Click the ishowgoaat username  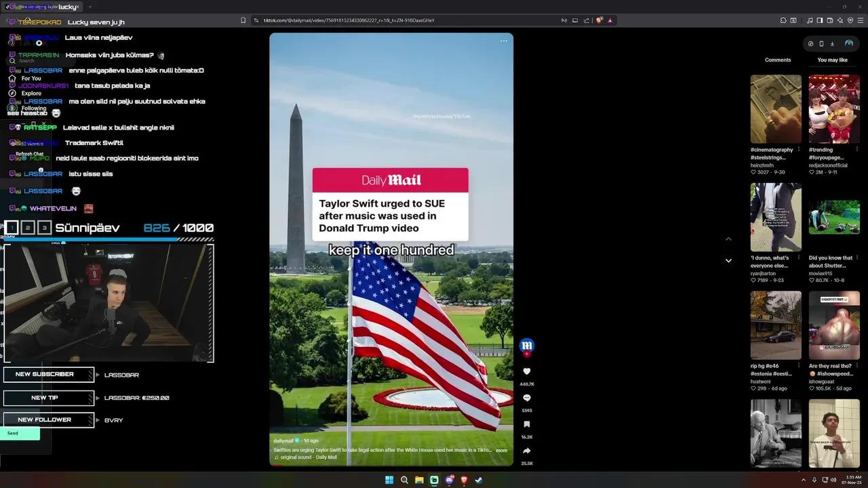[821, 382]
